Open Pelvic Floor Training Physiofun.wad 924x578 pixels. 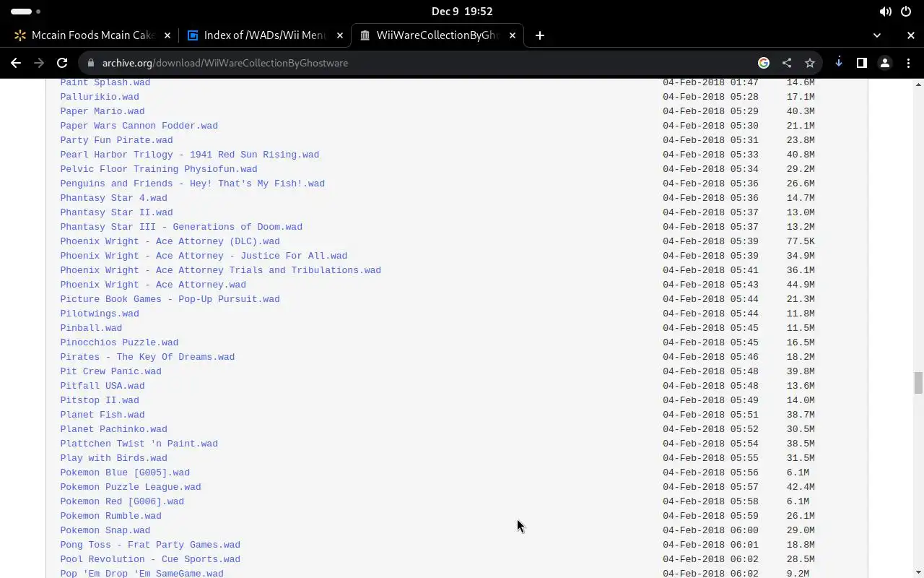pyautogui.click(x=159, y=169)
